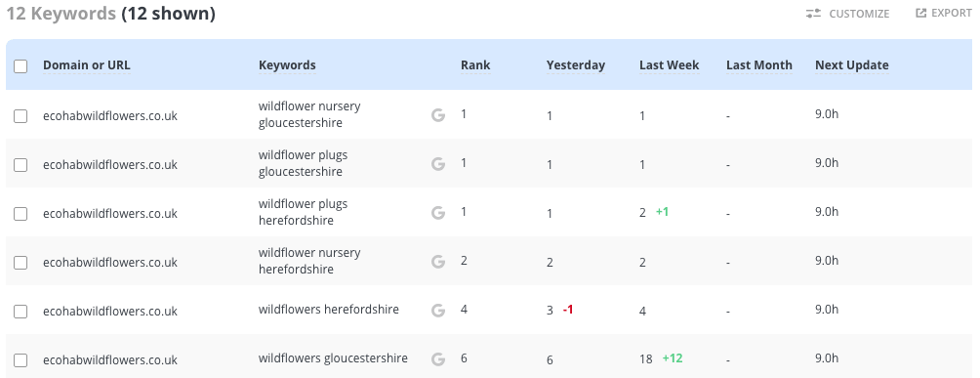Toggle the select-all checkbox in header
This screenshot has height=378, width=980.
pyautogui.click(x=20, y=66)
